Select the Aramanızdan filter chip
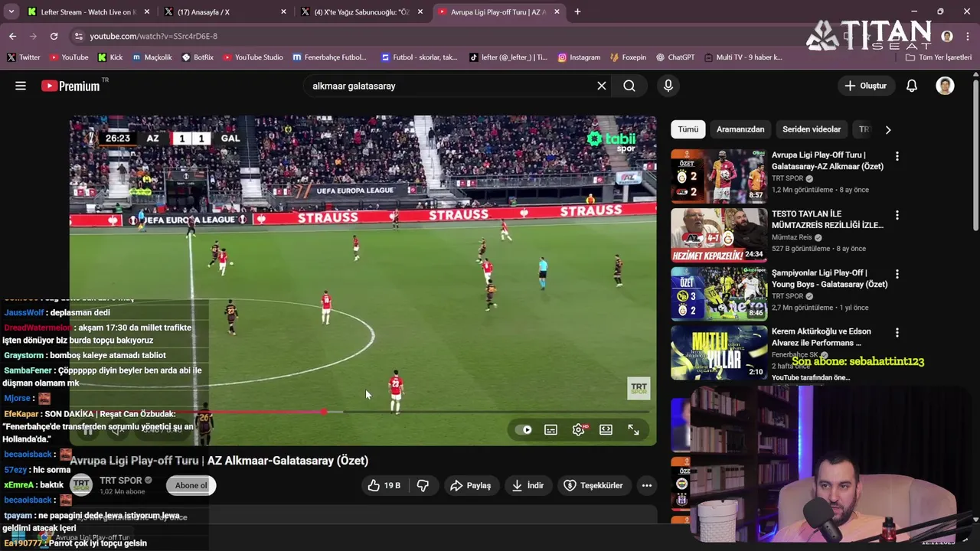Image resolution: width=980 pixels, height=551 pixels. tap(740, 129)
